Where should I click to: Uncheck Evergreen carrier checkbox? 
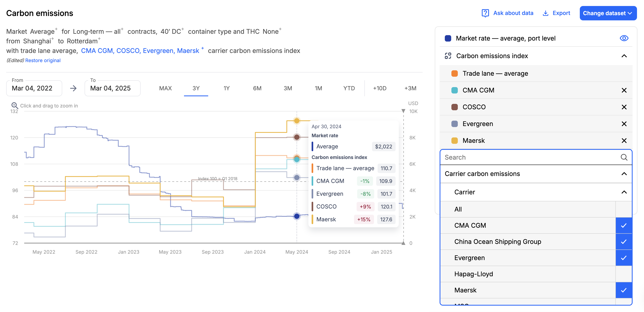tap(624, 258)
